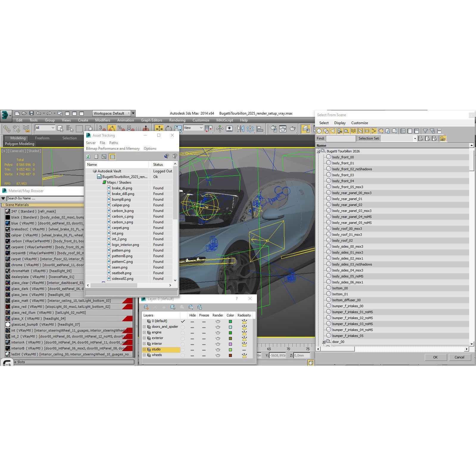Open Select by Name tool
Viewport: 476px width, 476px height.
[x=70, y=129]
